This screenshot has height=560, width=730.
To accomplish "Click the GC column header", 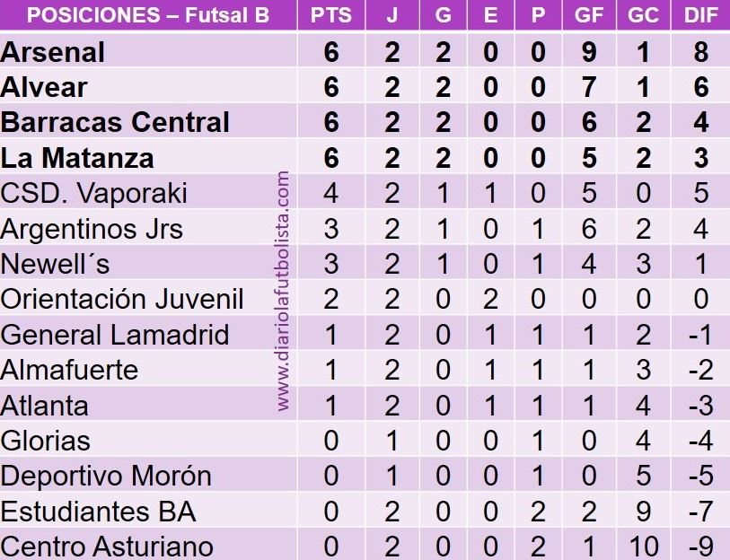I will (643, 15).
